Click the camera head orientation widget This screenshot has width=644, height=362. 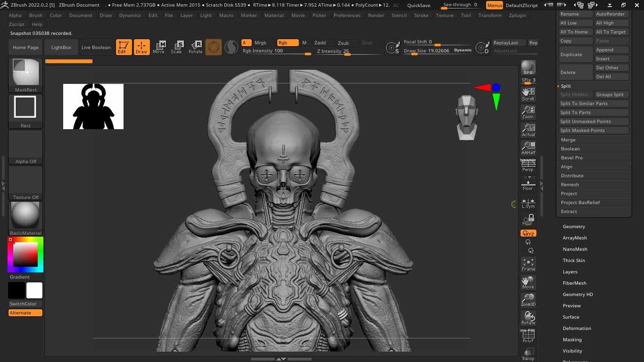(467, 117)
